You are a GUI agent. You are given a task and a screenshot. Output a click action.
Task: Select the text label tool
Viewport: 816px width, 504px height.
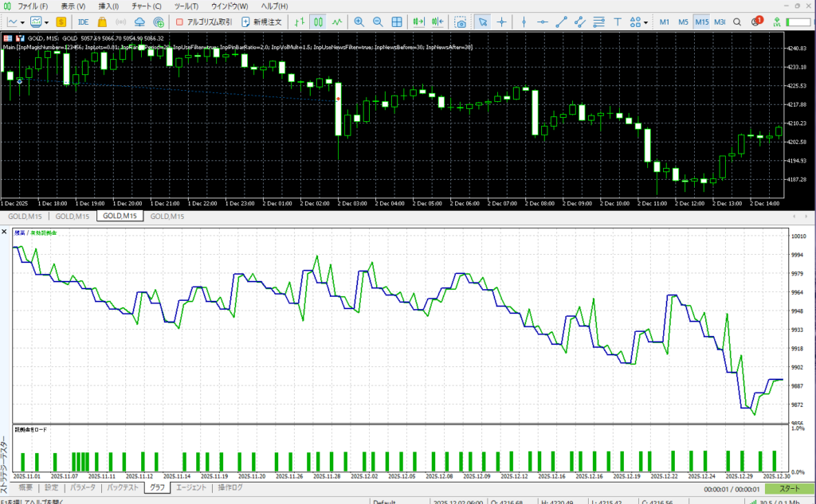point(618,21)
